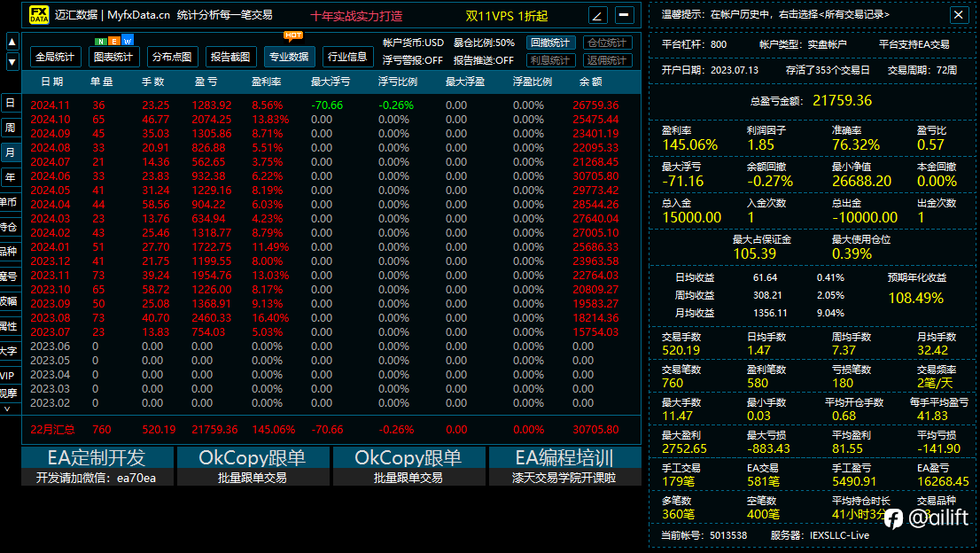980x553 pixels.
Task: Open the 报告截图 button
Action: [230, 57]
